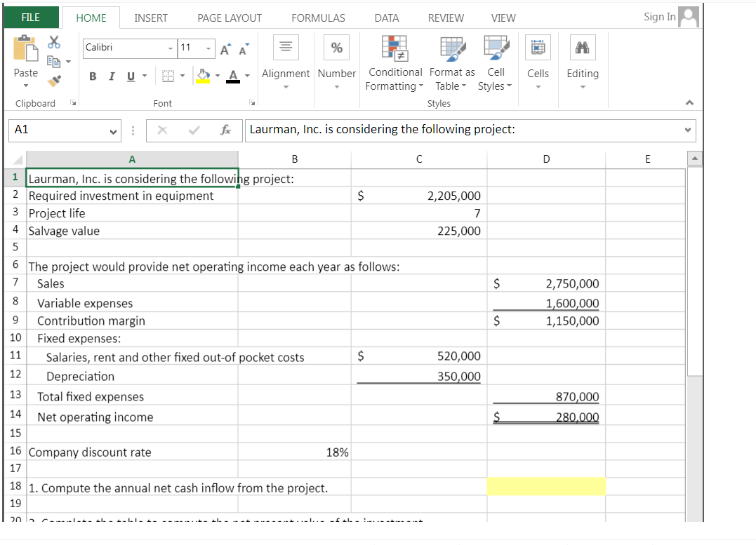Screen dimensions: 756x545
Task: Apply Percent number format
Action: coord(336,48)
